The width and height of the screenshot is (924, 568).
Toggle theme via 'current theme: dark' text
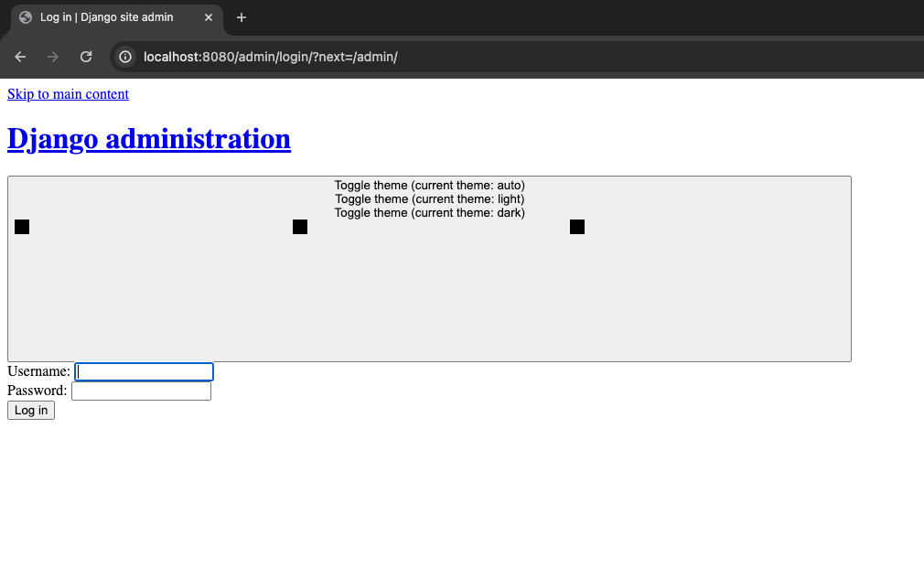(x=429, y=213)
